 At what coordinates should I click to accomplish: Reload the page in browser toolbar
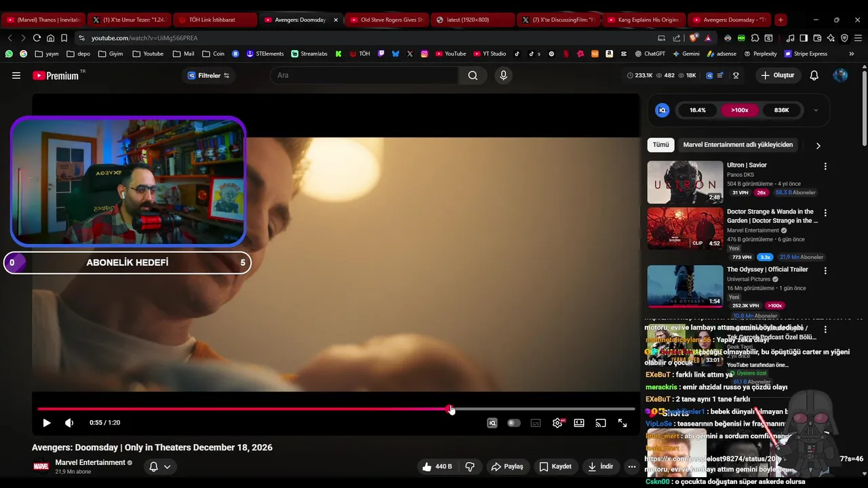pos(37,38)
